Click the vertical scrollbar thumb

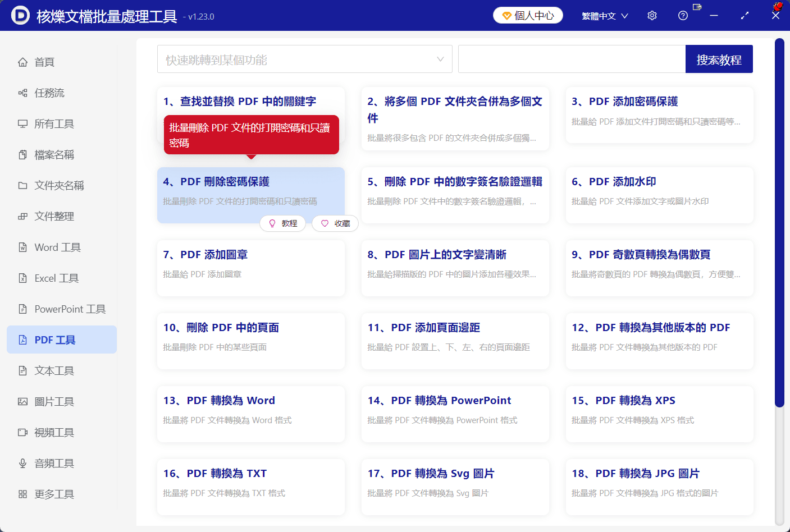pyautogui.click(x=779, y=222)
